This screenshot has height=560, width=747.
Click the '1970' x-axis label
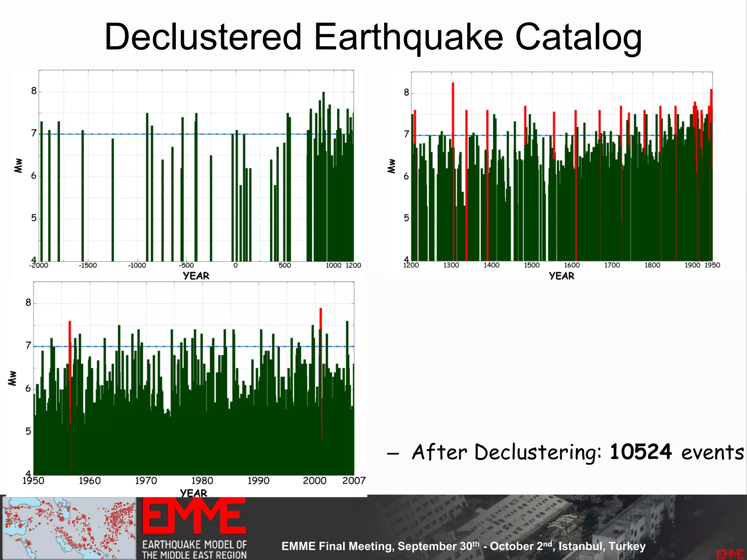coord(146,481)
